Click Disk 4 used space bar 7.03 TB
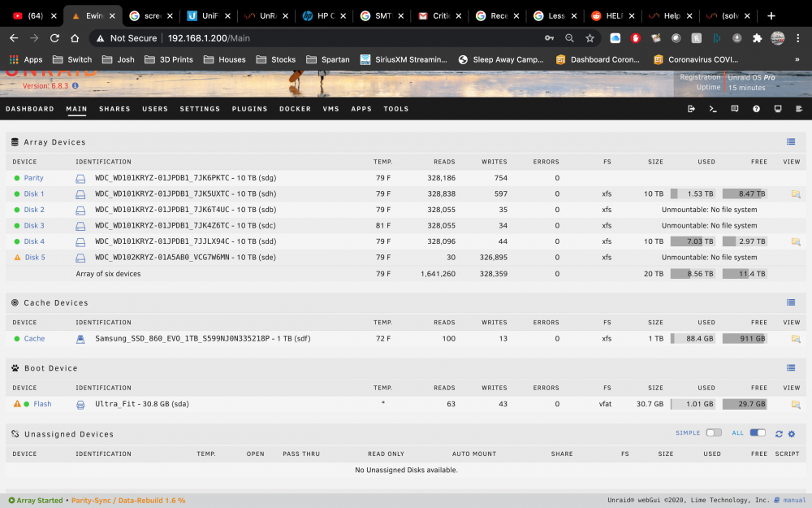Viewport: 812px width, 508px height. coord(693,241)
